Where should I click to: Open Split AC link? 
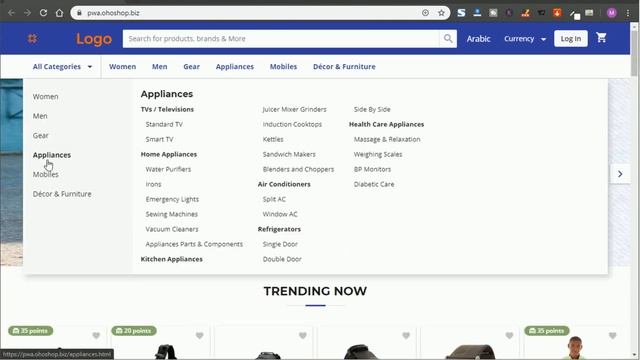pos(274,199)
